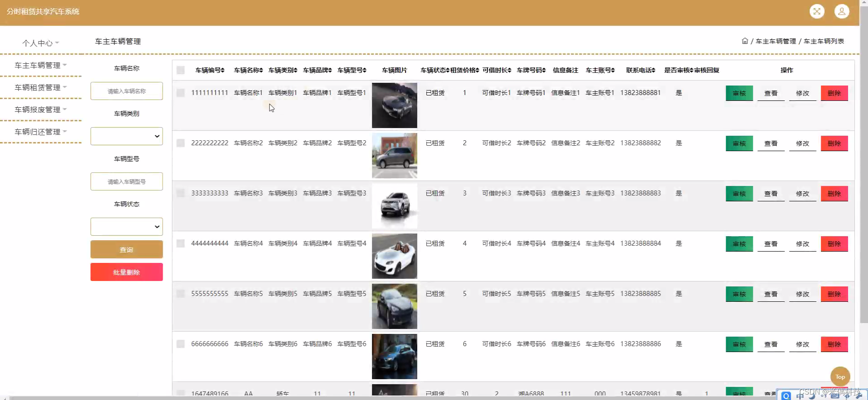This screenshot has width=868, height=400.
Task: Click the Top back-to-top button
Action: 840,376
